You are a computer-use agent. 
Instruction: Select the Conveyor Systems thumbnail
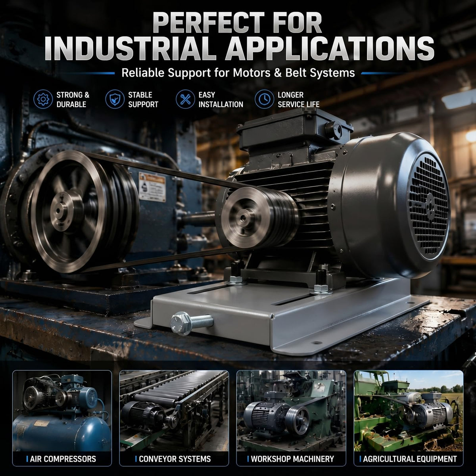tap(174, 418)
